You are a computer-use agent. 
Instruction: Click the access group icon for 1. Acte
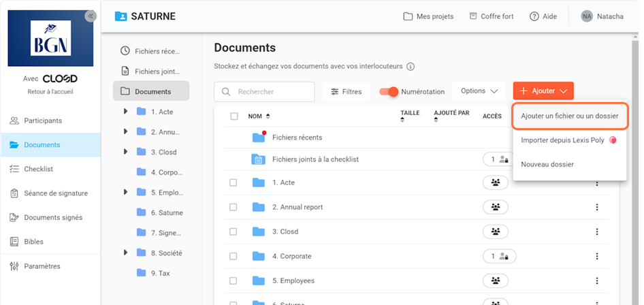[x=496, y=182]
